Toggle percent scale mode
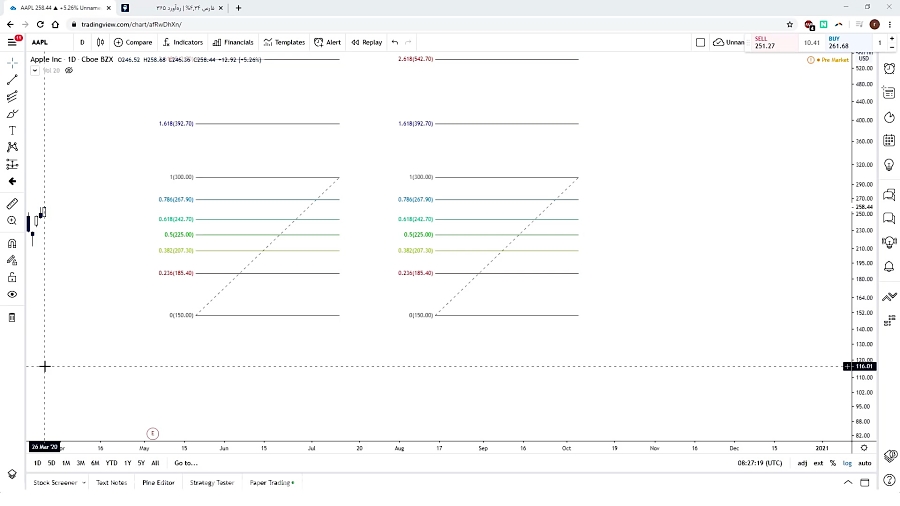 click(x=833, y=463)
